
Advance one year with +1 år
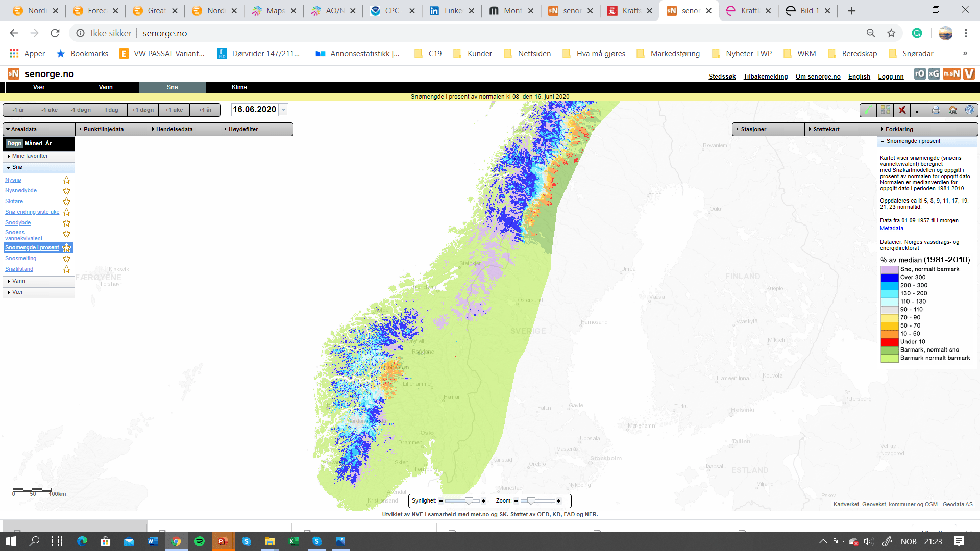click(205, 110)
